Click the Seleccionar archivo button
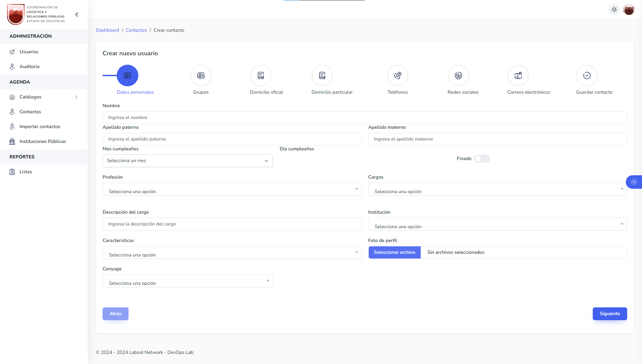Image resolution: width=642 pixels, height=364 pixels. [x=394, y=252]
